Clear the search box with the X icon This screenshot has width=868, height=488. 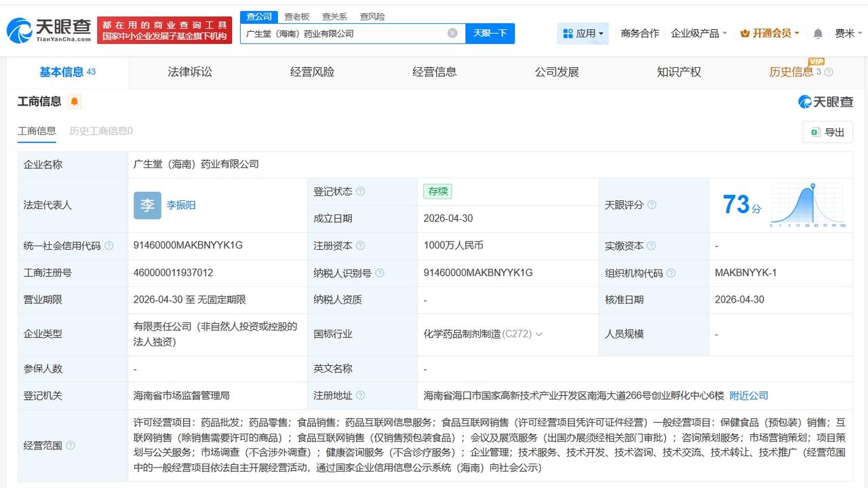click(x=452, y=33)
